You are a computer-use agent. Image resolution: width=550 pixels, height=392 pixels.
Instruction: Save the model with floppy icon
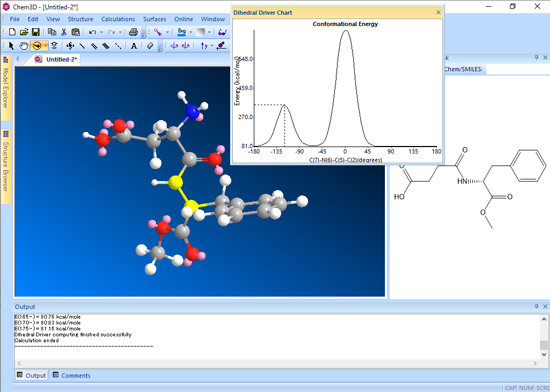click(35, 32)
